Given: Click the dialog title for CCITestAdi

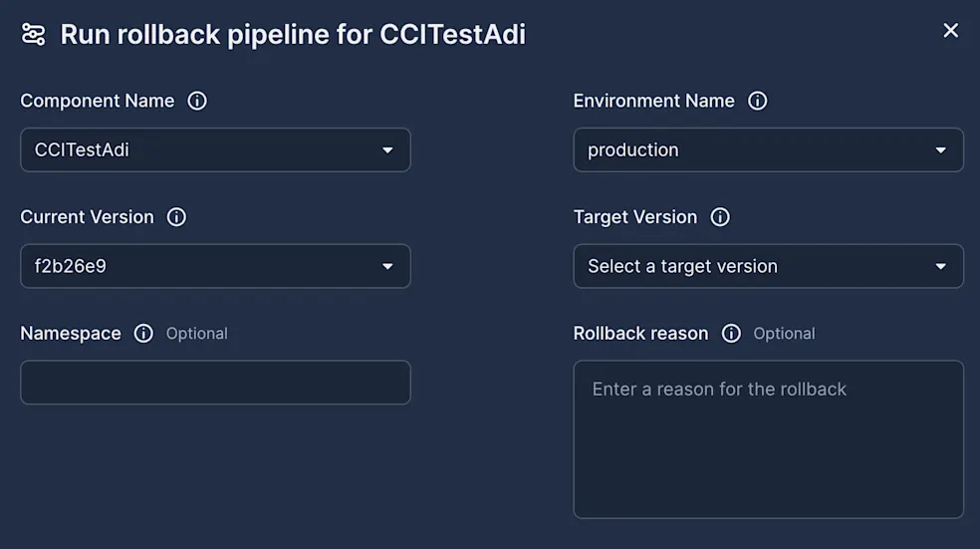Looking at the screenshot, I should click(293, 35).
